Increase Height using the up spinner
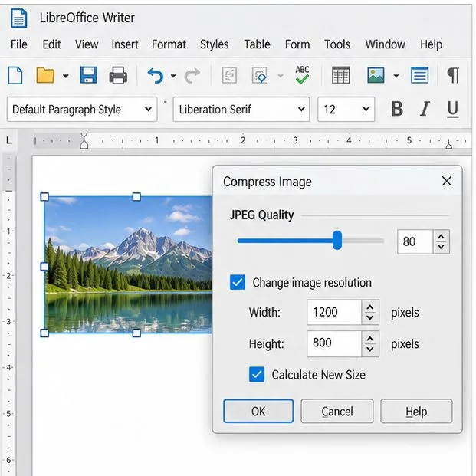This screenshot has width=476, height=476. pos(369,339)
